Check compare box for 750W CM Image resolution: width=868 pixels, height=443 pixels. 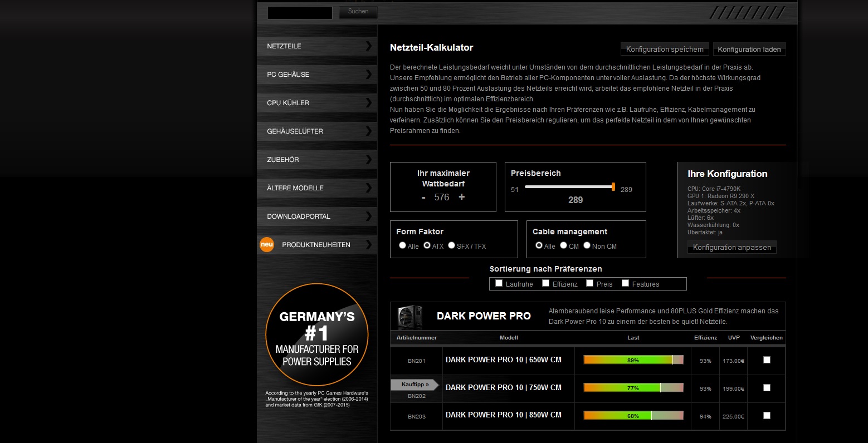click(767, 388)
